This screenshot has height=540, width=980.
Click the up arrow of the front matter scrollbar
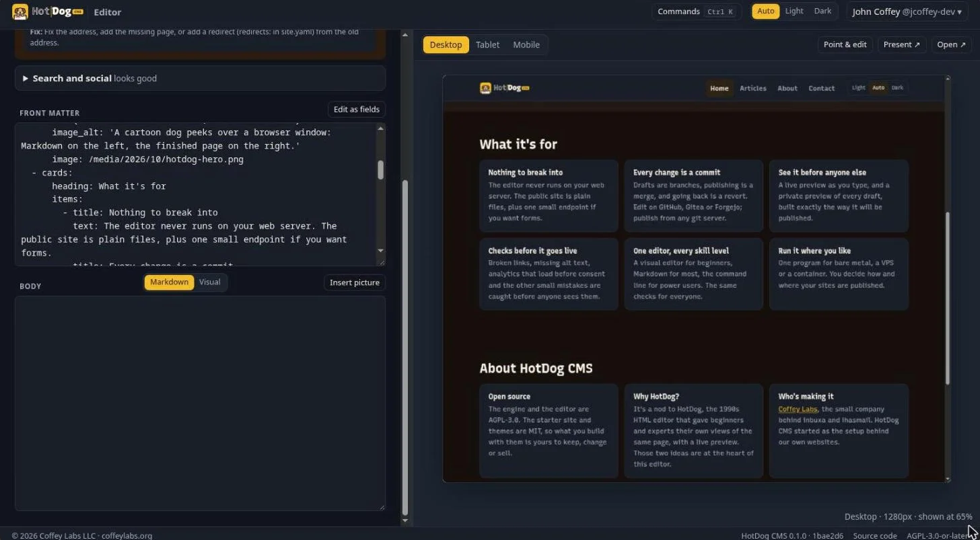(x=380, y=128)
